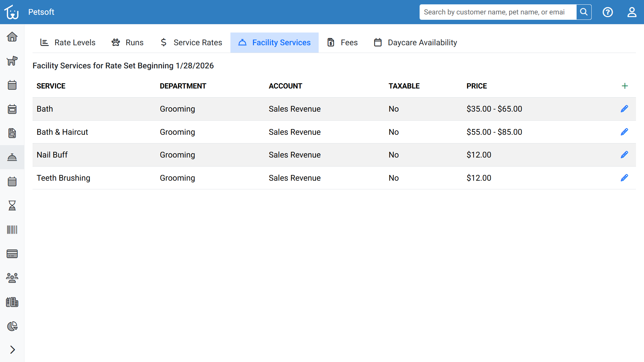Viewport: 644px width, 362px height.
Task: Go to Daycare Availability tab
Action: pyautogui.click(x=415, y=43)
